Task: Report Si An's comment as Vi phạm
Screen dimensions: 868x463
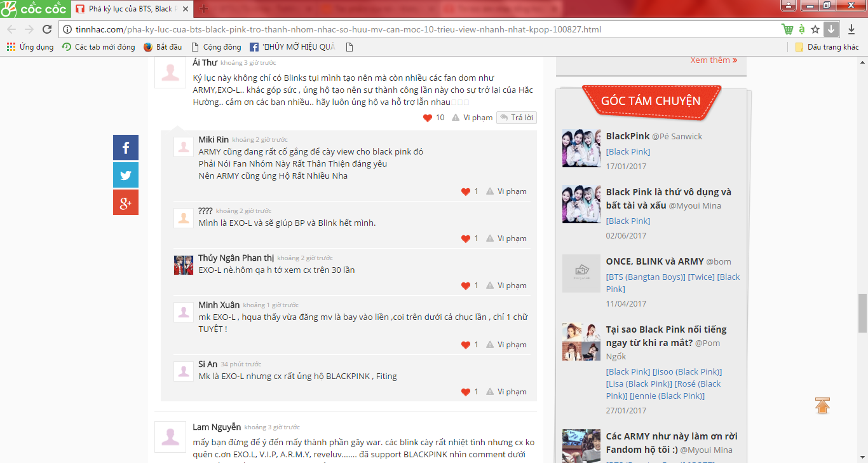Action: (506, 392)
